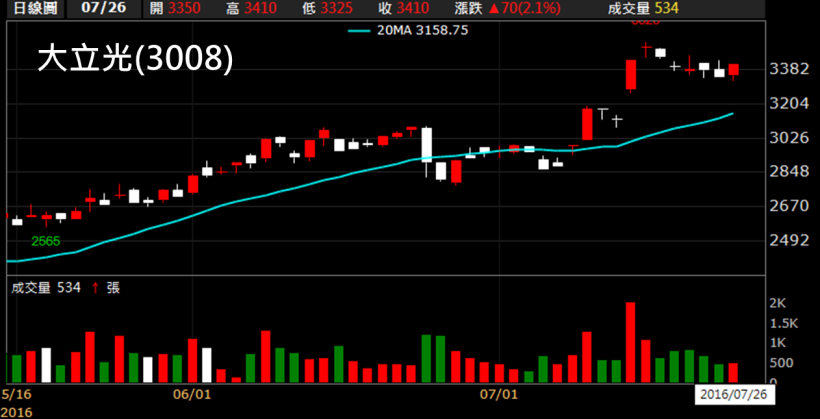Click the last red candlestick on 07/26
820x419 pixels.
pyautogui.click(x=734, y=70)
